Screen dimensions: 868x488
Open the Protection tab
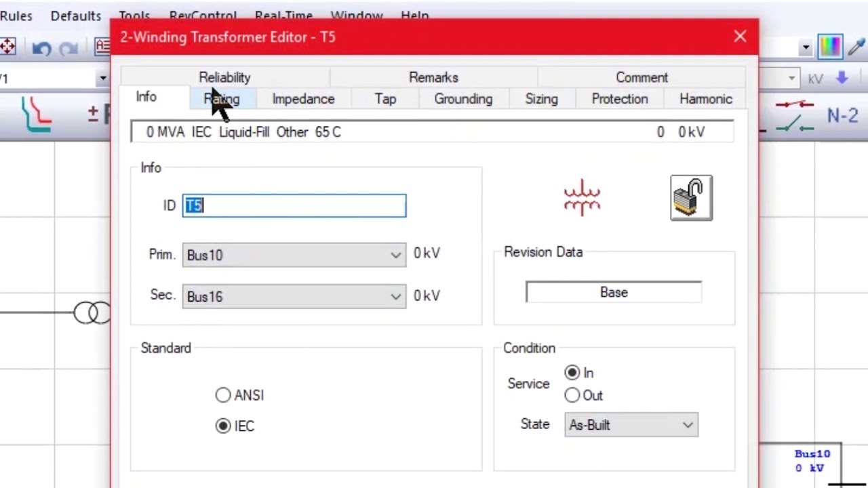[x=620, y=99]
